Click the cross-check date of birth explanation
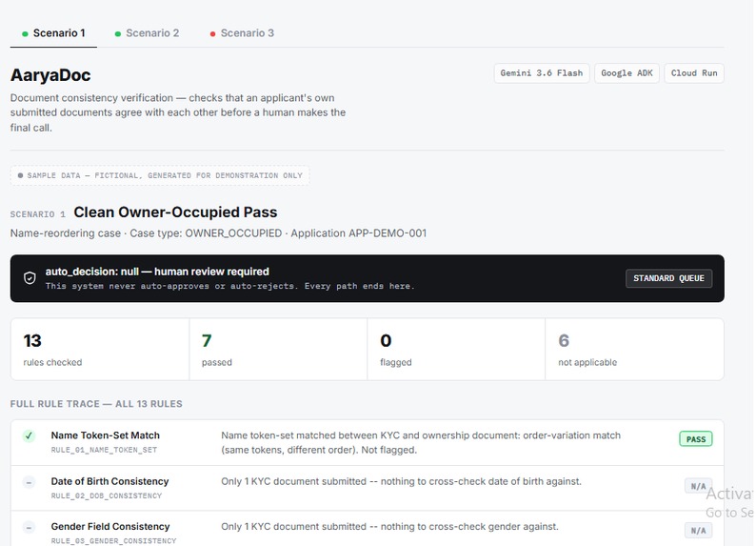Viewport: 756px width, 546px height. [401, 481]
